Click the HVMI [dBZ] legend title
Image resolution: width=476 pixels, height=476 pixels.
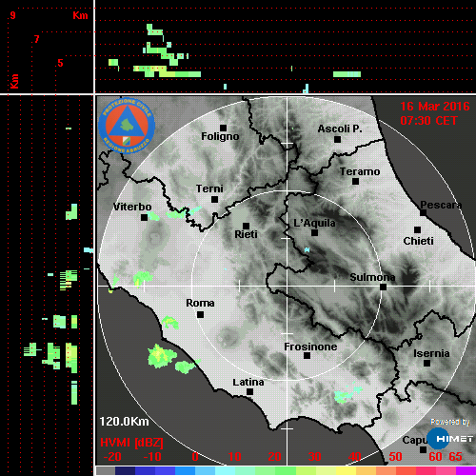pyautogui.click(x=131, y=443)
